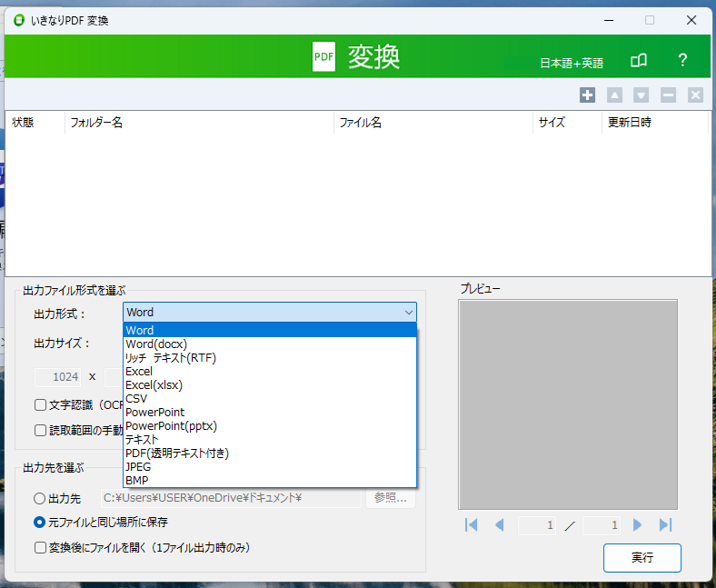Click the move down arrow icon
The width and height of the screenshot is (716, 588).
pyautogui.click(x=641, y=95)
